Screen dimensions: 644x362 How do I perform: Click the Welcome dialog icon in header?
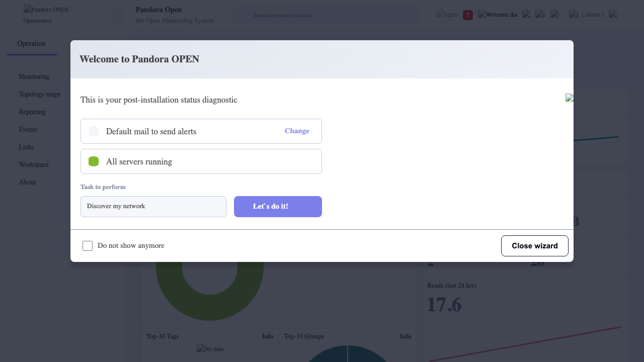coord(498,15)
